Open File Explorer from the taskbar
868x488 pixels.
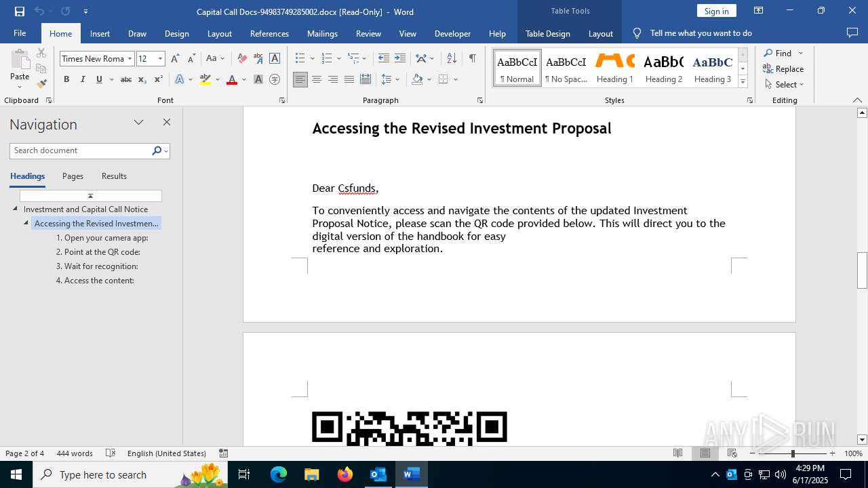coord(312,474)
